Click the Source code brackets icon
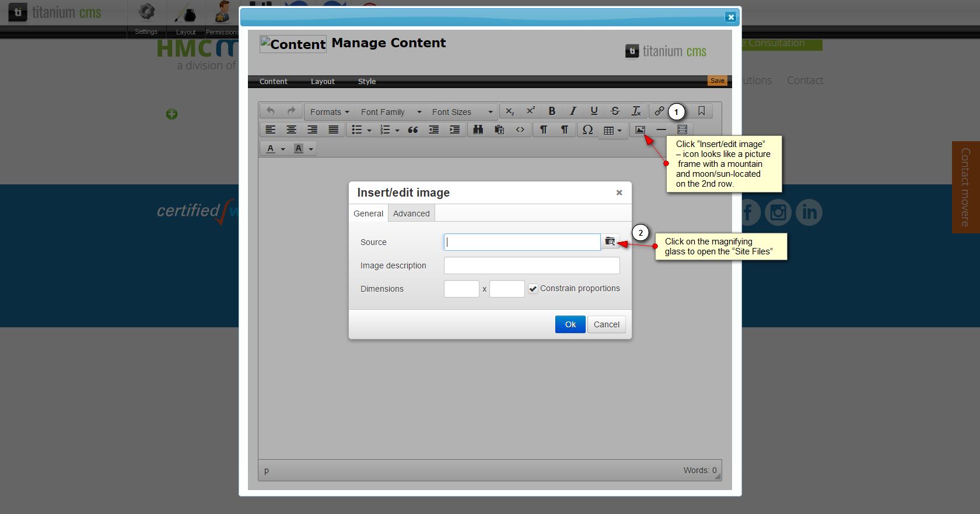Screen dimensions: 980x514 (x=520, y=130)
